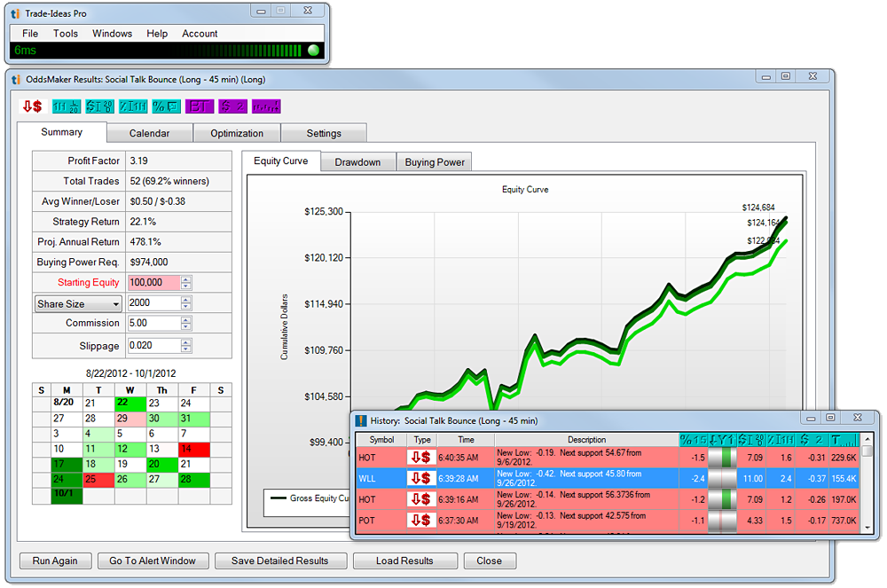Image resolution: width=887 pixels, height=588 pixels.
Task: Open the File menu
Action: 30,34
